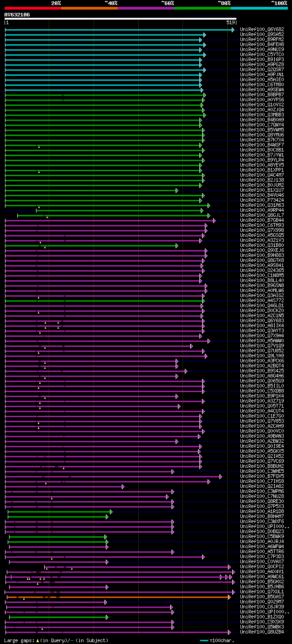Image resolution: width=292 pixels, height=644 pixels.
Task: Select hit label UniRef100_B9S425
Action: pos(262,371)
